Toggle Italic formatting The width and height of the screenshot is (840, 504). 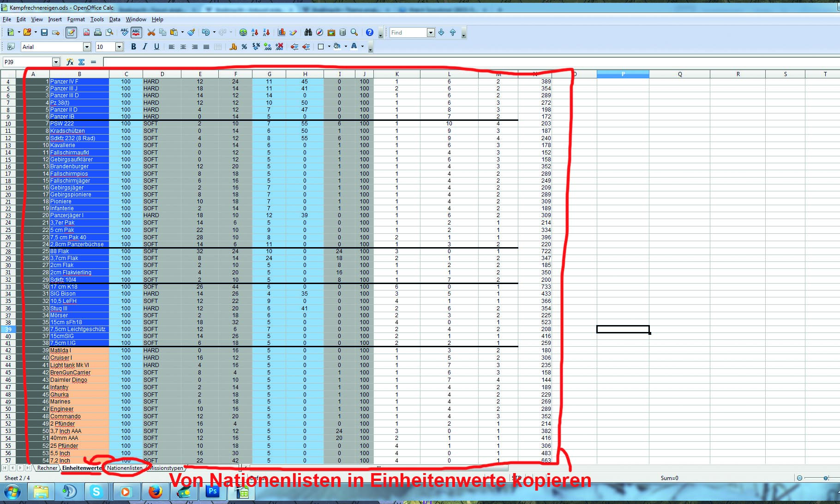pyautogui.click(x=145, y=47)
